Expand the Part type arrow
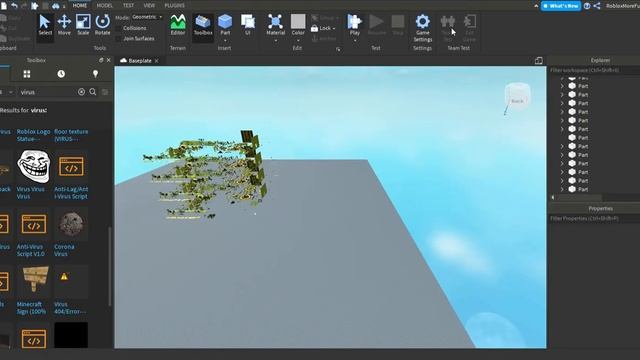This screenshot has height=360, width=640. [x=225, y=40]
